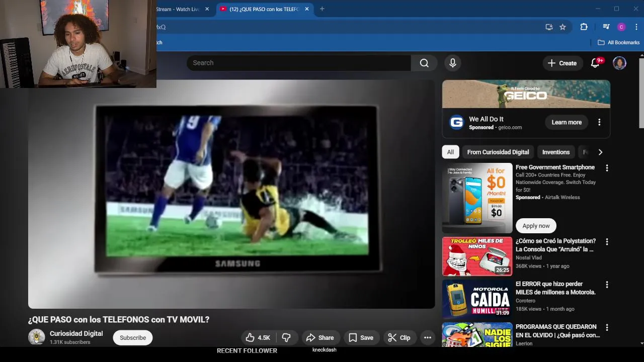
Task: Dislike the video with thumbs down
Action: click(286, 338)
